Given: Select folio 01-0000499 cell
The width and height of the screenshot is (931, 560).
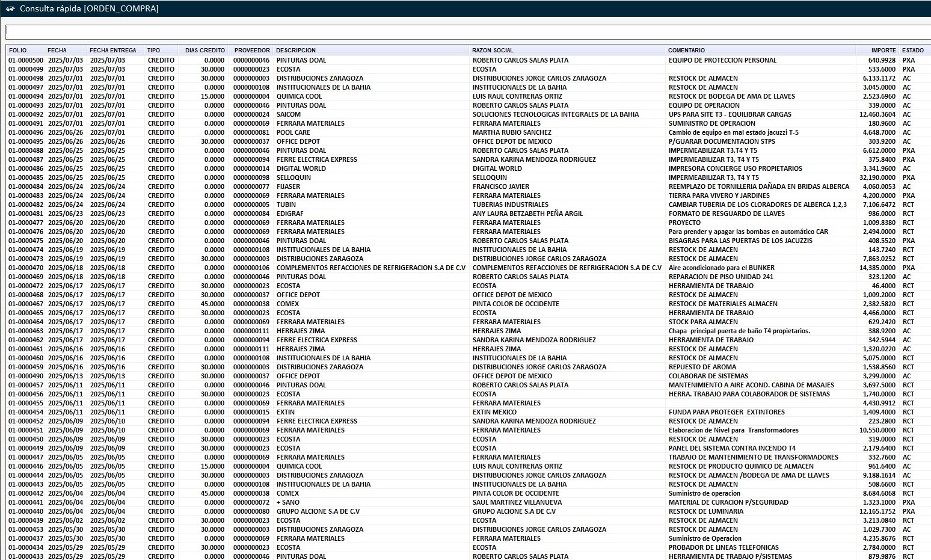Looking at the screenshot, I should pos(26,69).
